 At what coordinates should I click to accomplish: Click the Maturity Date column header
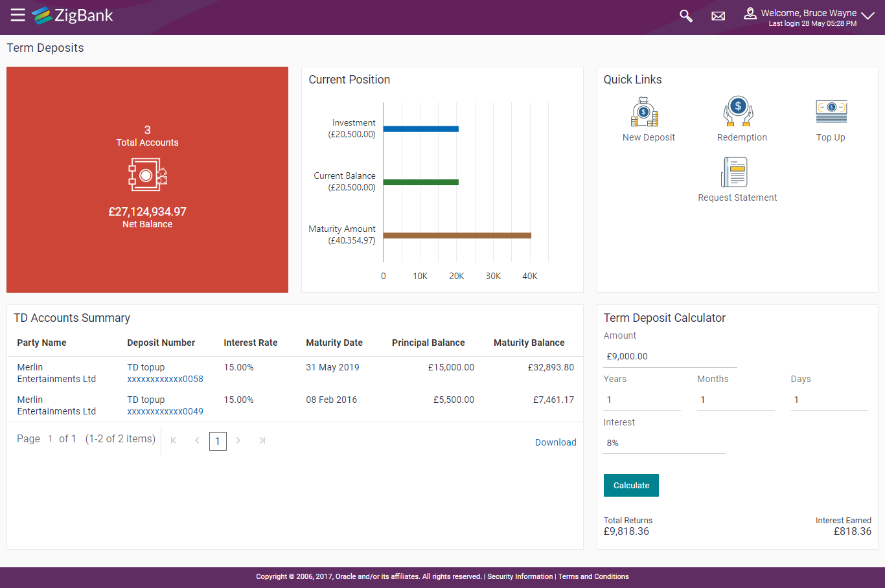[334, 343]
